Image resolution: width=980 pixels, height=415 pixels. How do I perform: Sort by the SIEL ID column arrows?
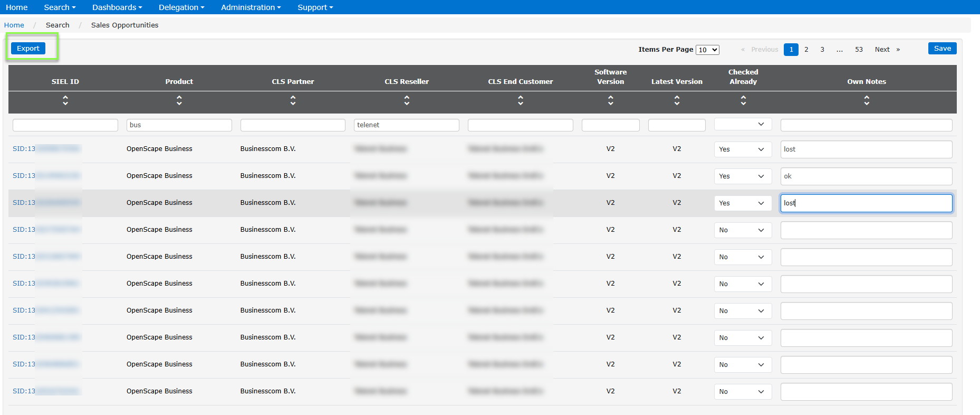coord(65,100)
